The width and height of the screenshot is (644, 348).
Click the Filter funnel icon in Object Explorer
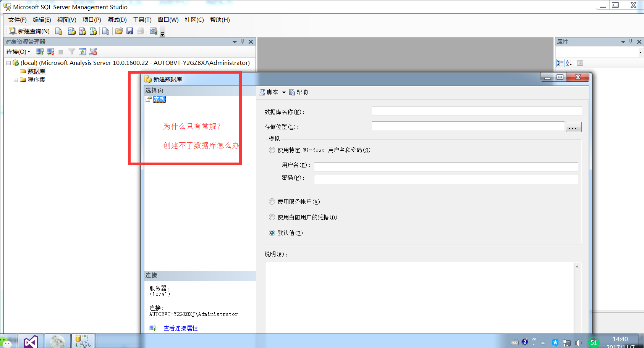point(71,52)
